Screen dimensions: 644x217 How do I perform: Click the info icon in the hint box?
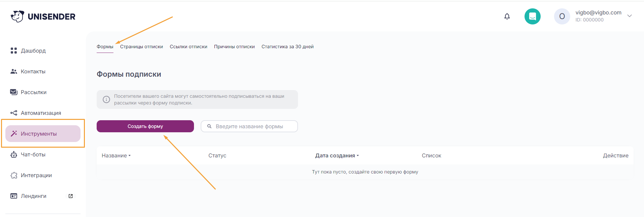coord(106,99)
